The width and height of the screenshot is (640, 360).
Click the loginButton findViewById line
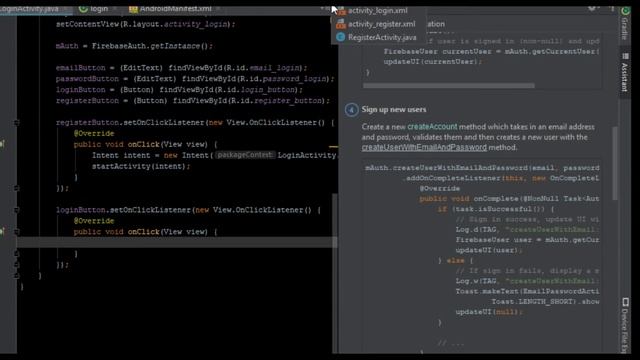pyautogui.click(x=180, y=90)
